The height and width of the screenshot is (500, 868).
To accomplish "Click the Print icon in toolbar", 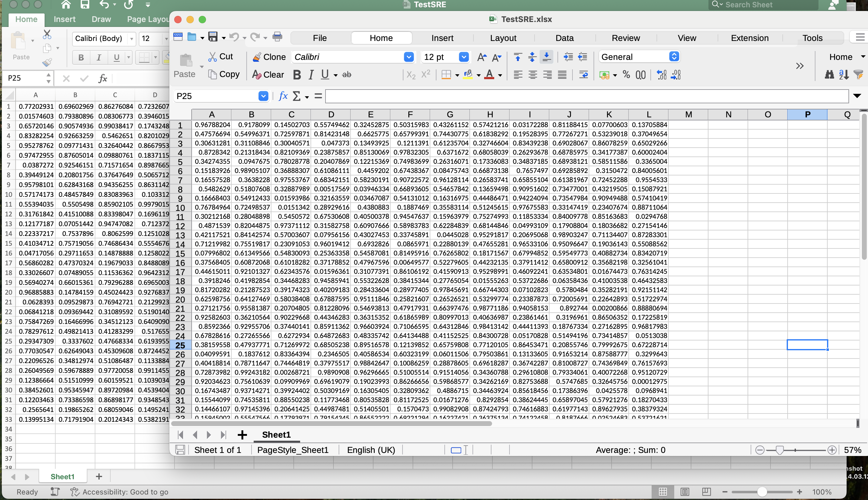I will (x=277, y=37).
